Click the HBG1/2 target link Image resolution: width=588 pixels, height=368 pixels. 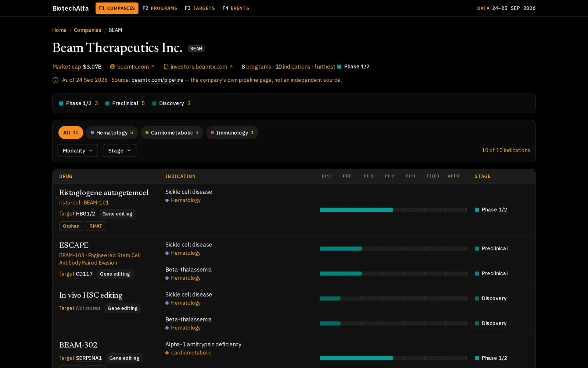click(x=85, y=214)
